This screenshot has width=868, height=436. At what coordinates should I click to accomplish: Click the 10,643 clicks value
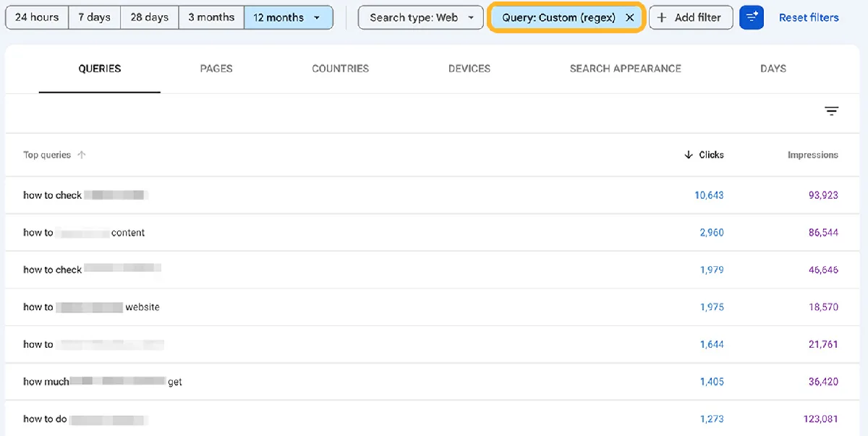(709, 195)
